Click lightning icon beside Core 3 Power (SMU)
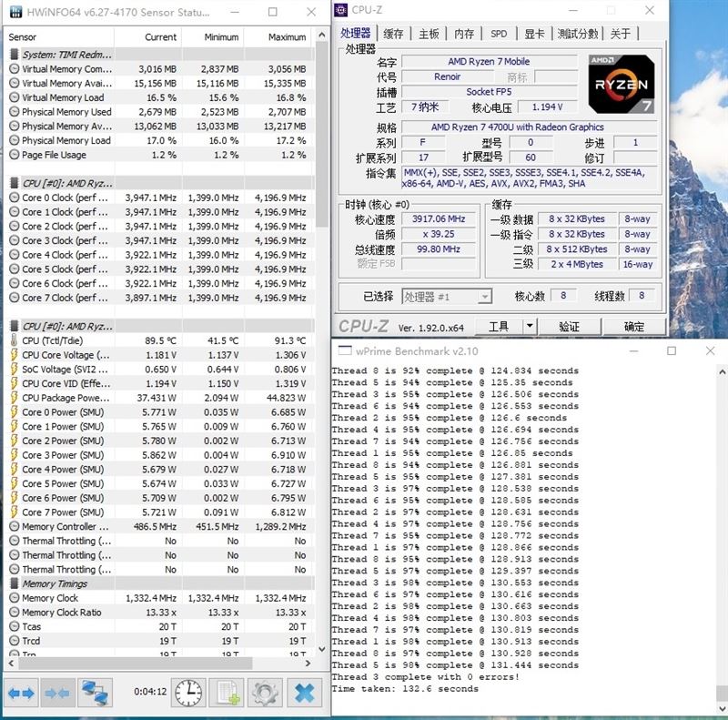The width and height of the screenshot is (728, 720). point(15,455)
